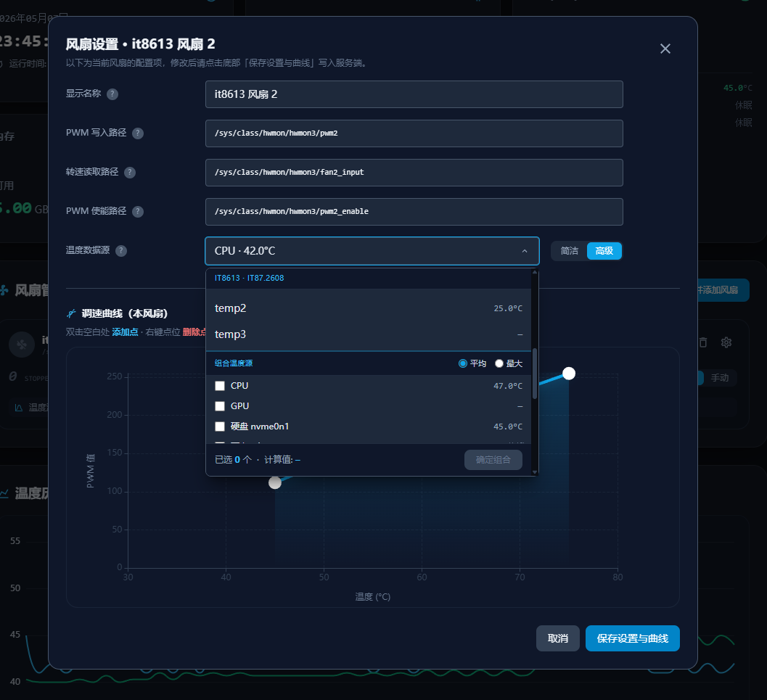The height and width of the screenshot is (700, 767).
Task: Collapse the 温度数据源 dropdown showing CPU · 42.0°C
Action: pyautogui.click(x=372, y=251)
